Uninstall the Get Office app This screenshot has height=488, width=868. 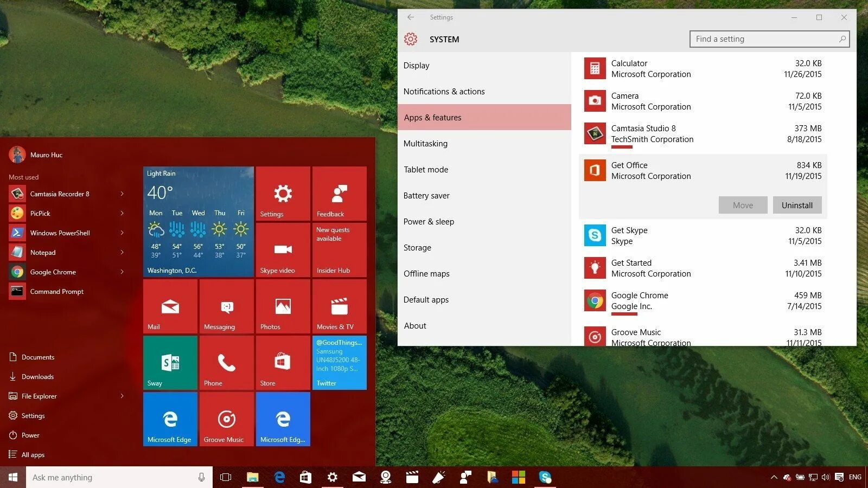[x=797, y=205]
